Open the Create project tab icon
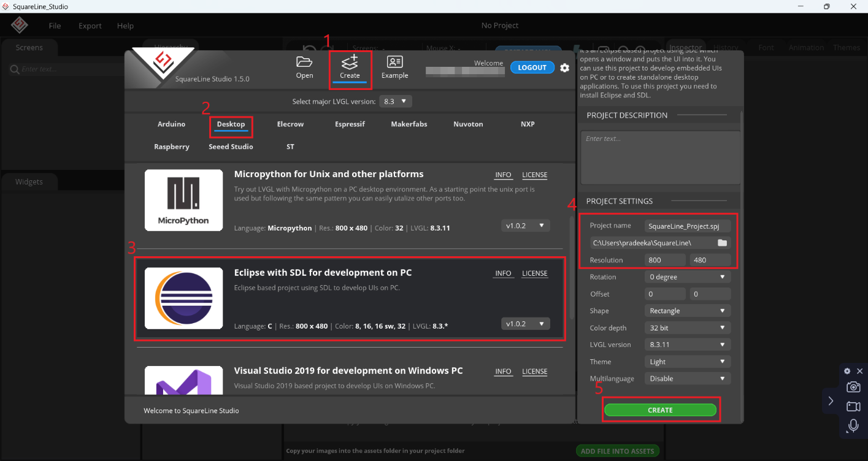The width and height of the screenshot is (868, 461). tap(350, 62)
